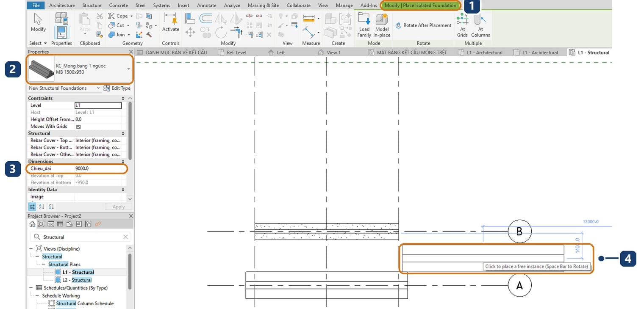Click the Cut to Clipboard scissors icon
This screenshot has height=309, width=644.
click(x=100, y=16)
